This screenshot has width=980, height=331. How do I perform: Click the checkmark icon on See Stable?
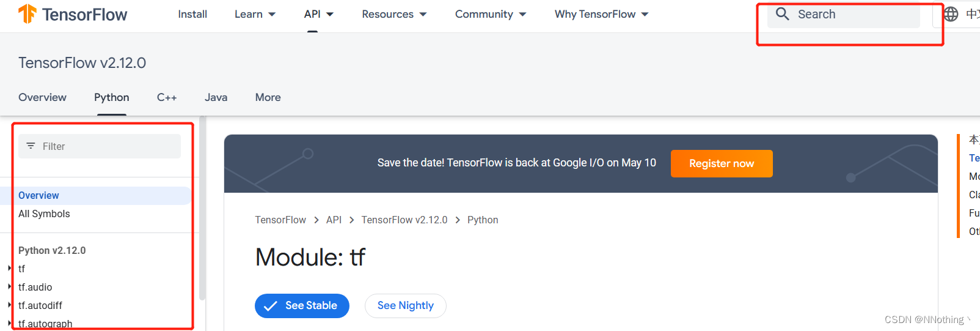pos(270,306)
